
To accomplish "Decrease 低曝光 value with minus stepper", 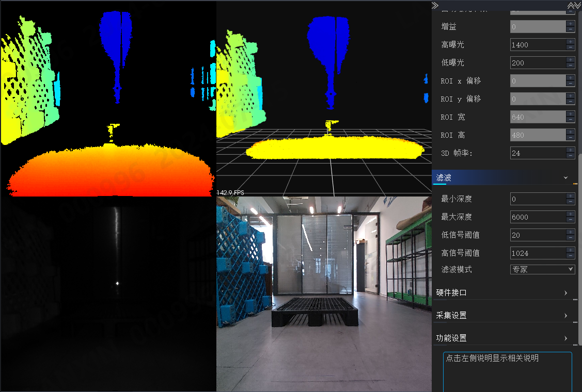I will 571,66.
